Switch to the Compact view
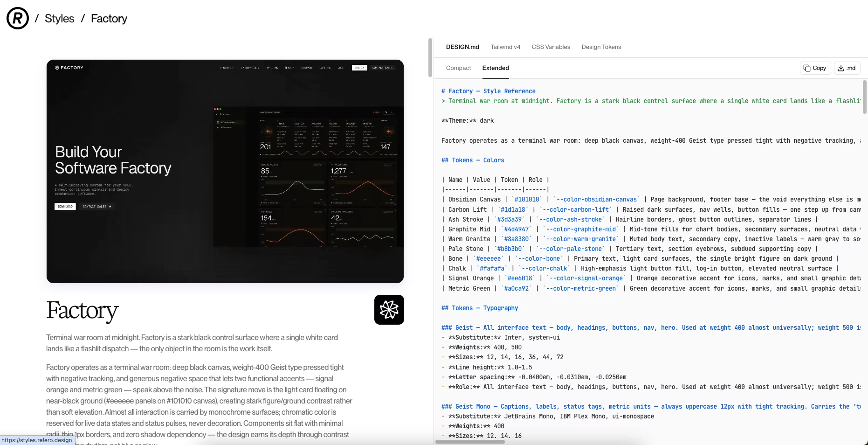The image size is (868, 445). pos(459,68)
